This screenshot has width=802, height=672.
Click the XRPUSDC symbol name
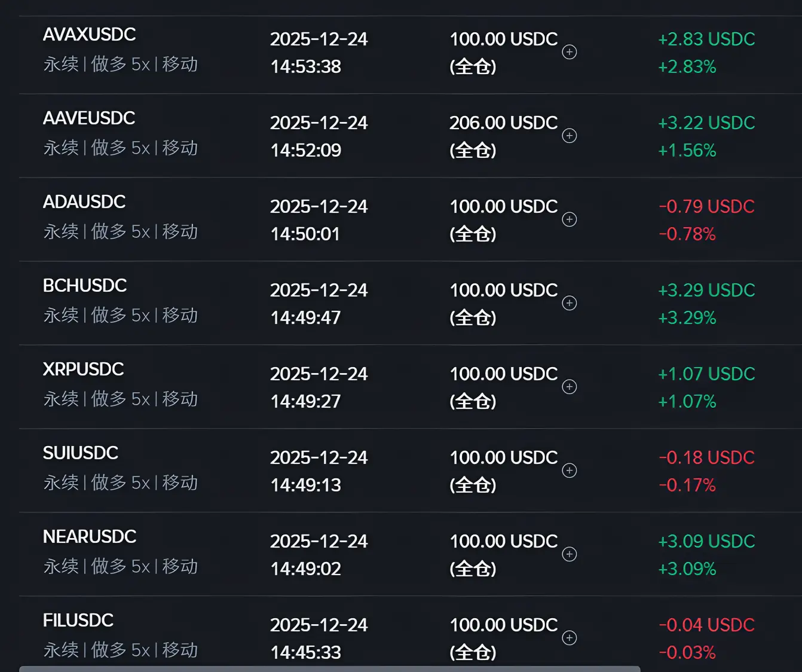pyautogui.click(x=83, y=369)
